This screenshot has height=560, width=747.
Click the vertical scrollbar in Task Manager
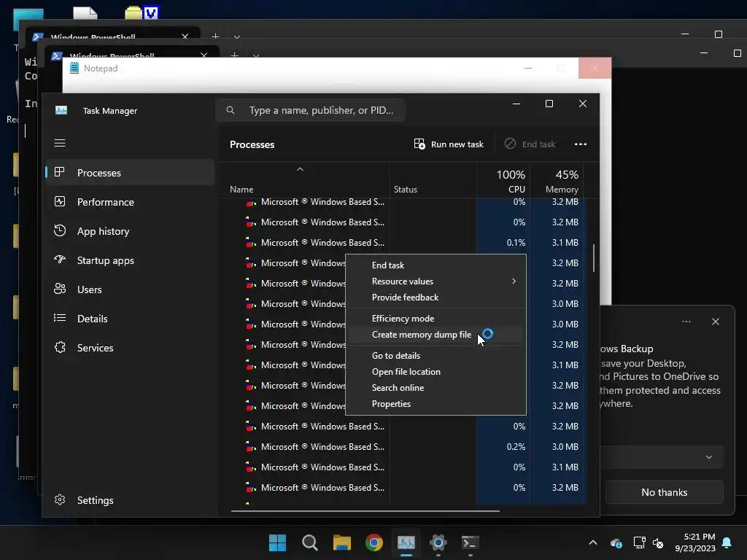point(594,258)
